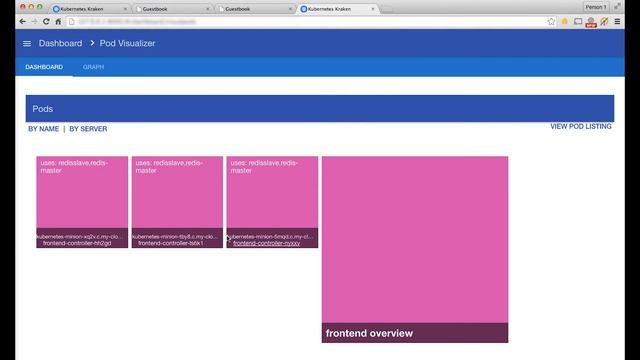Click the 'frontend overview' caption text

[x=369, y=333]
